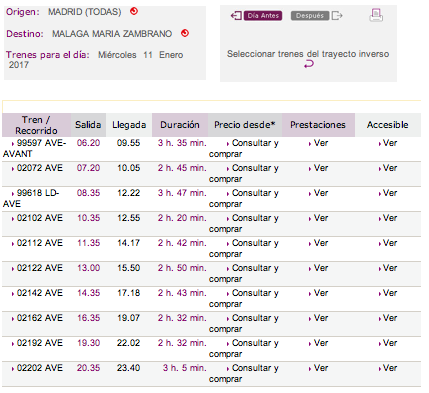Image resolution: width=429 pixels, height=393 pixels.
Task: Go to Después day
Action: click(310, 16)
